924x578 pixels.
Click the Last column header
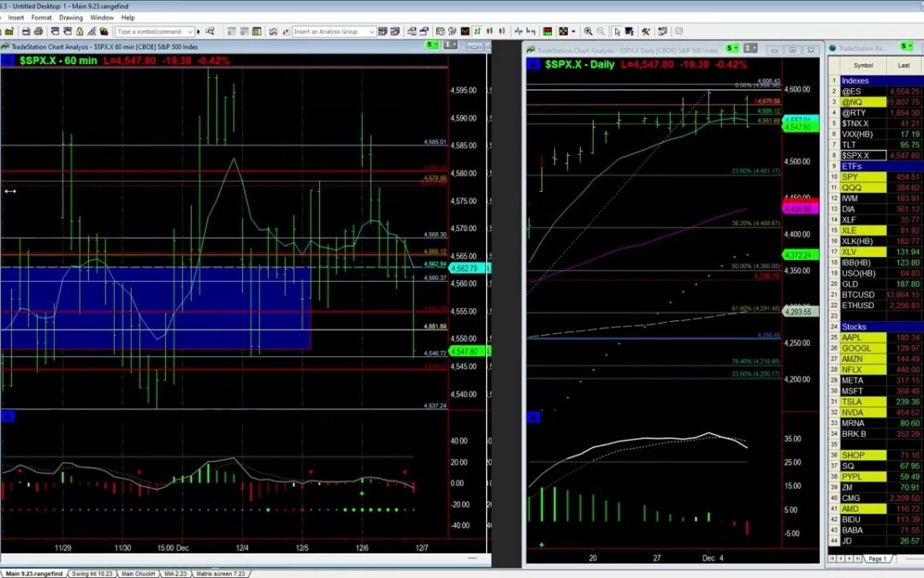[903, 65]
